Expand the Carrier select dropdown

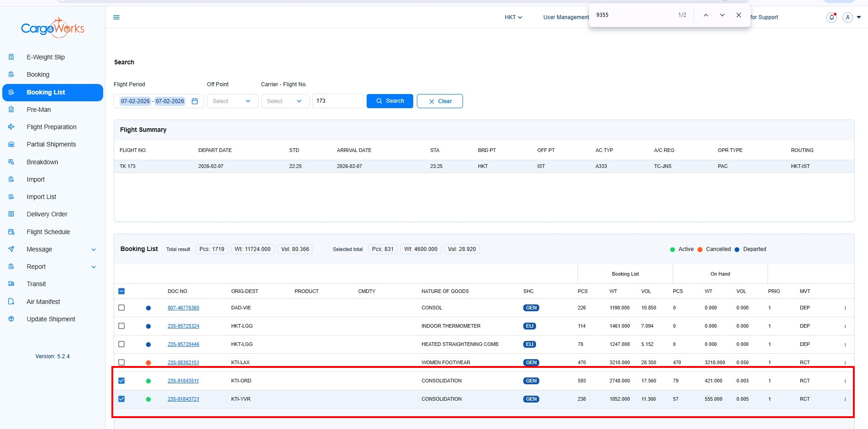tap(284, 101)
